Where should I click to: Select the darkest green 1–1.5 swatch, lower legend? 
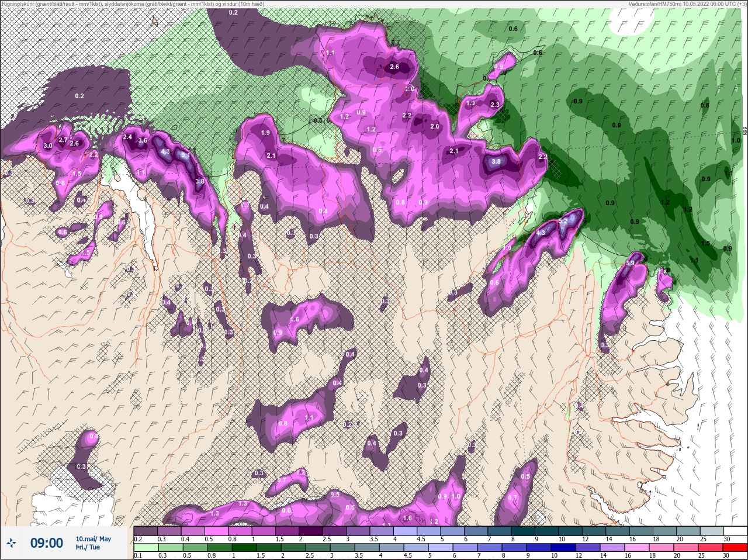[x=244, y=547]
